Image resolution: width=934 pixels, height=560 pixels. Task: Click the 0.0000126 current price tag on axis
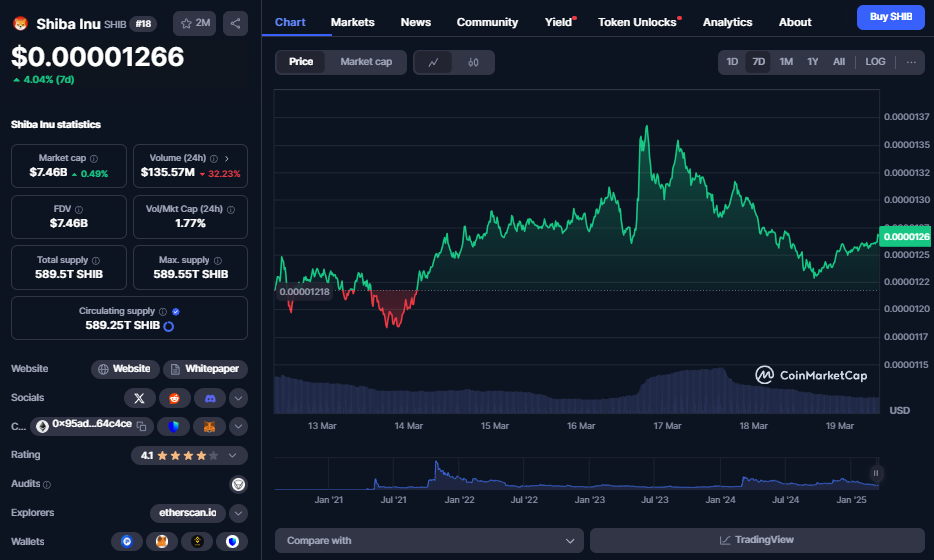coord(905,237)
